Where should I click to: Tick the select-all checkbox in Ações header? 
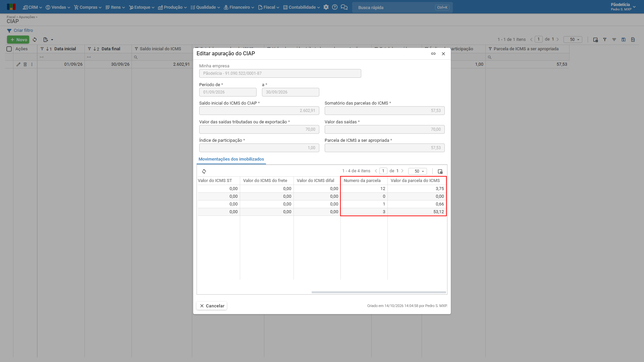tap(9, 49)
